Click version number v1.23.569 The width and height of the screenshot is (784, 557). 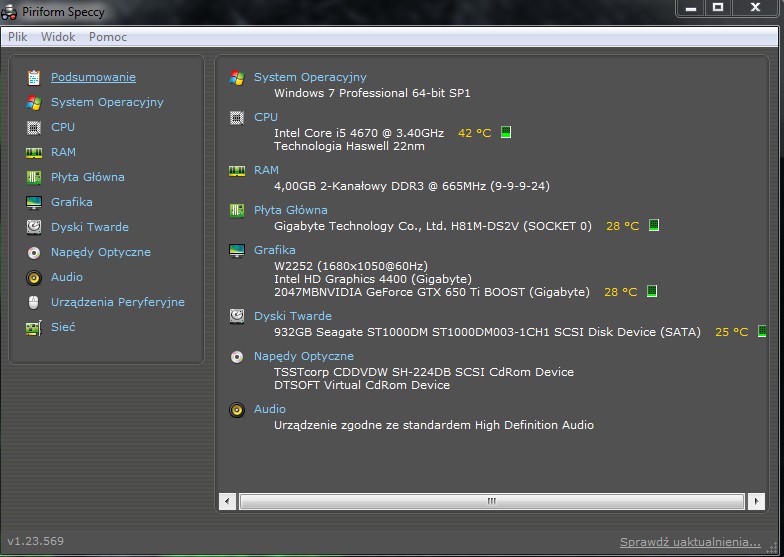coord(36,541)
